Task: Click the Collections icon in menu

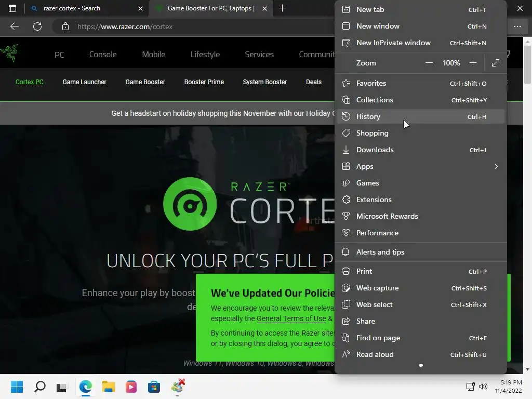Action: point(345,100)
